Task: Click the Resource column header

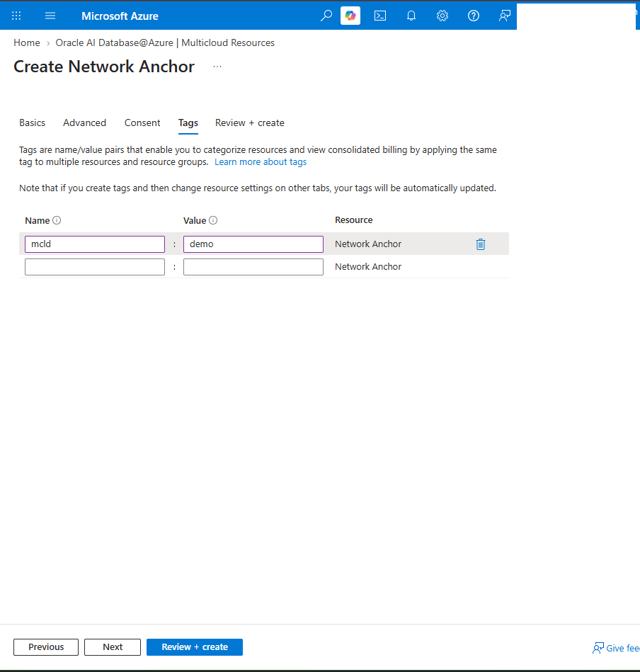Action: [x=354, y=220]
